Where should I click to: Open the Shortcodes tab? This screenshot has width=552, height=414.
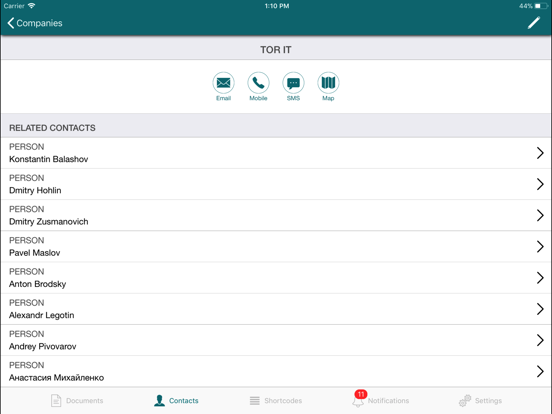point(276,401)
